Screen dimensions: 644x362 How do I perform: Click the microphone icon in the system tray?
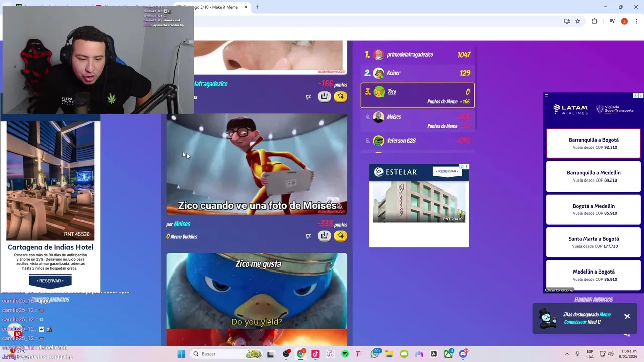click(x=577, y=354)
